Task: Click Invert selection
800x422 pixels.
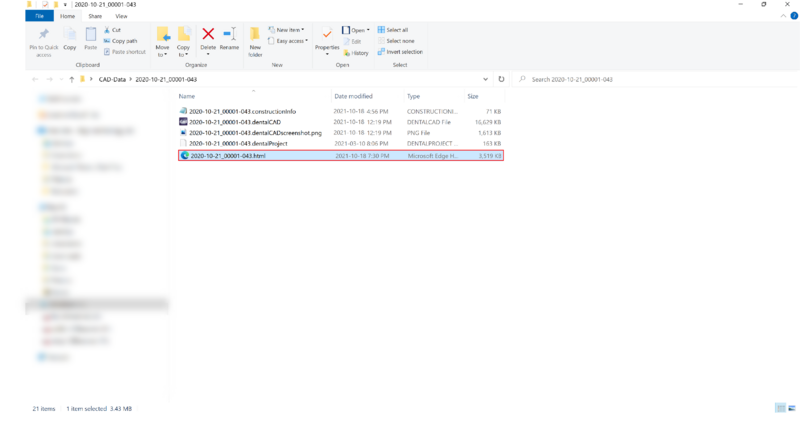Action: tap(401, 52)
